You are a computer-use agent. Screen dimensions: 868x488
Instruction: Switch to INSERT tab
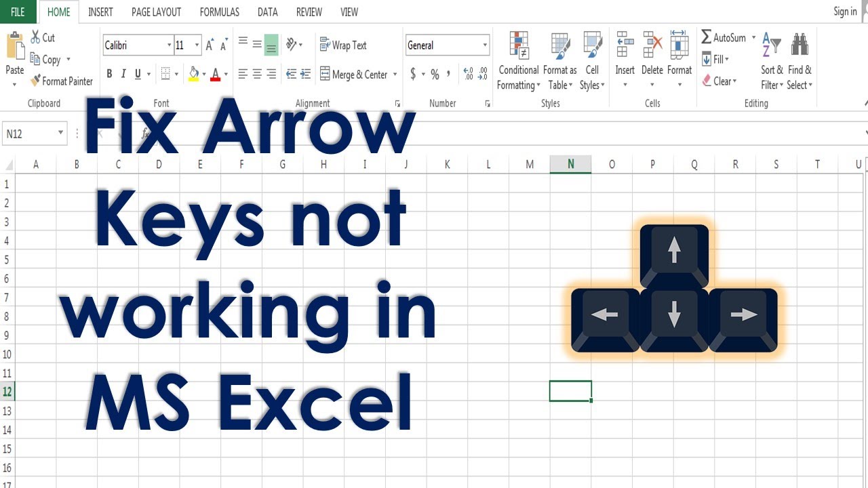point(100,12)
